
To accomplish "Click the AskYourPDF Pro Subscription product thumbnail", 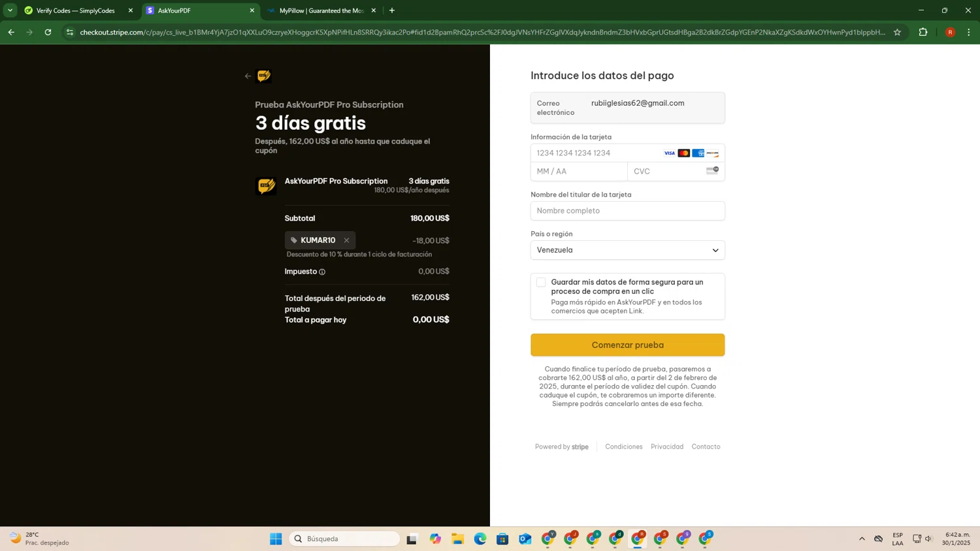I will [266, 186].
